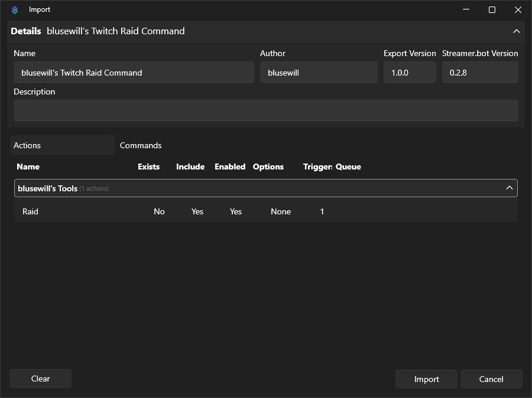Switch to the Commands tab
Viewport: 532px width, 398px height.
pyautogui.click(x=141, y=145)
